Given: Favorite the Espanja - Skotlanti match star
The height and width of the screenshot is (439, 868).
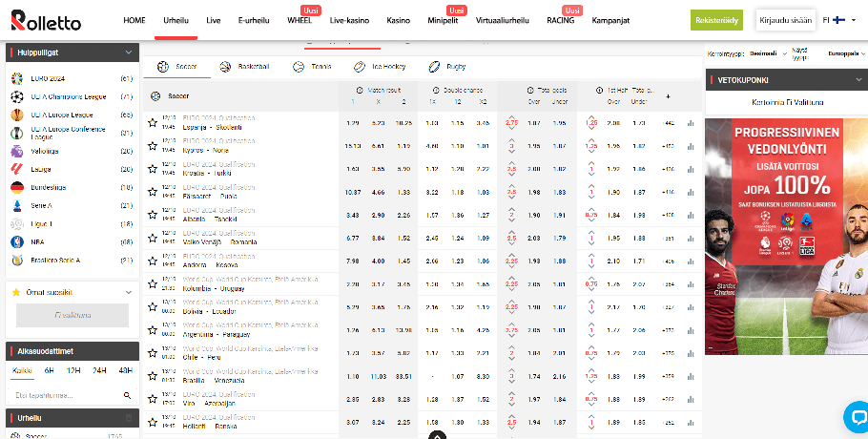Looking at the screenshot, I should pos(152,122).
